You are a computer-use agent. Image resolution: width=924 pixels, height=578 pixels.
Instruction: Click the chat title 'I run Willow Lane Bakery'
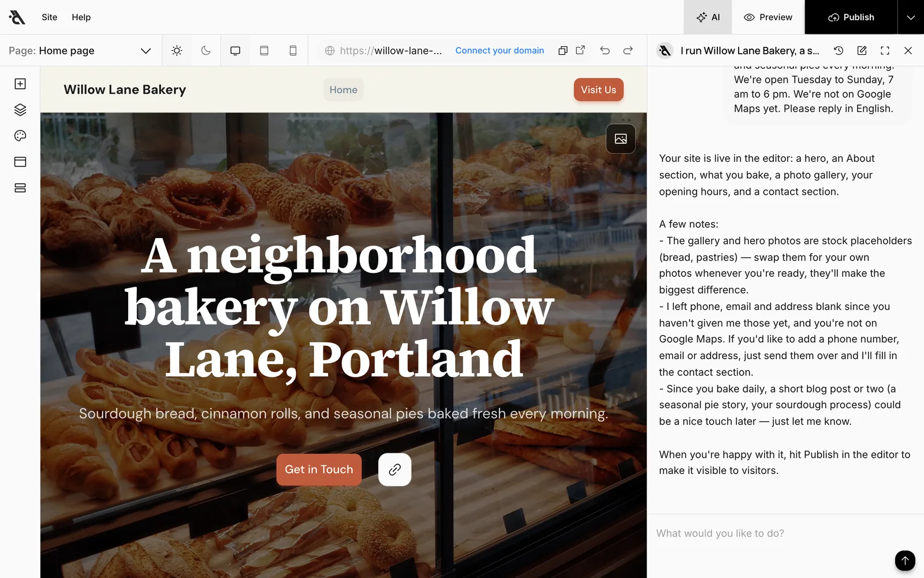coord(750,51)
